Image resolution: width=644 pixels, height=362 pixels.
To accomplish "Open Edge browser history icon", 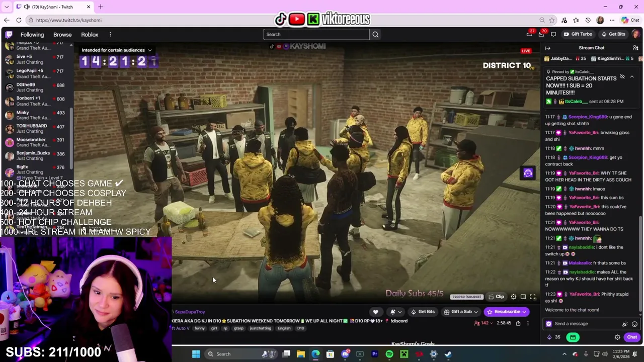I will (x=588, y=20).
